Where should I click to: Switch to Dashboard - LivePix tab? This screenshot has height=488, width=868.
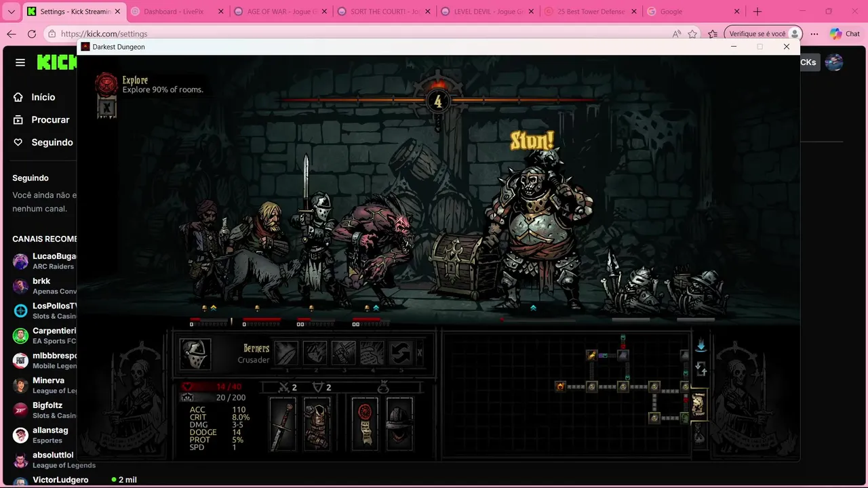click(176, 12)
